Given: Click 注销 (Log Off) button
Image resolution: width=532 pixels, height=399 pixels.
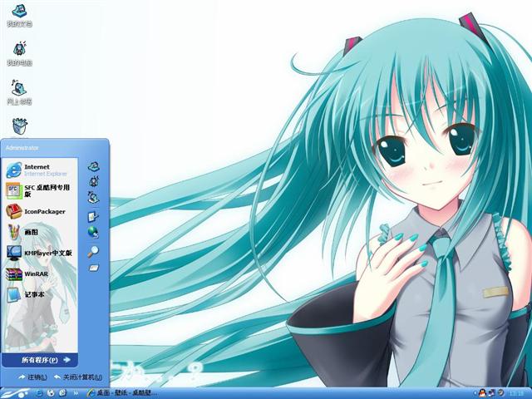Looking at the screenshot, I should coord(33,377).
